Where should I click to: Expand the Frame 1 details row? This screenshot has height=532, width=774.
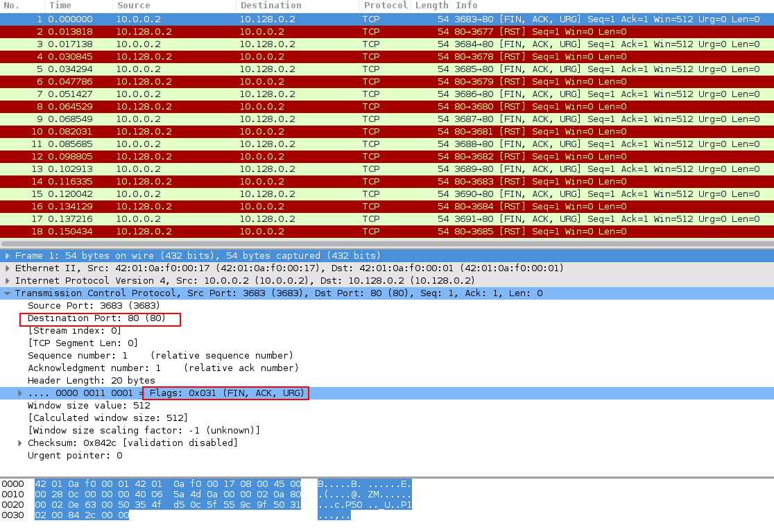pyautogui.click(x=8, y=256)
